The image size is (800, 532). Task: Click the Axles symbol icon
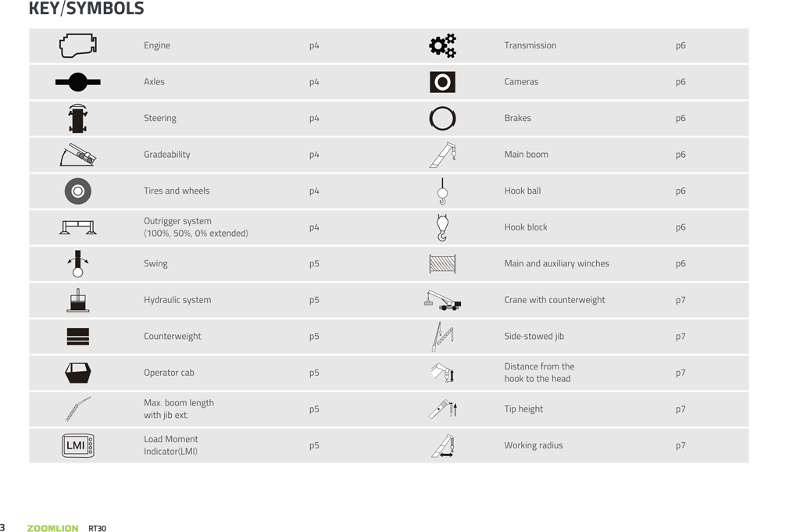[x=78, y=82]
